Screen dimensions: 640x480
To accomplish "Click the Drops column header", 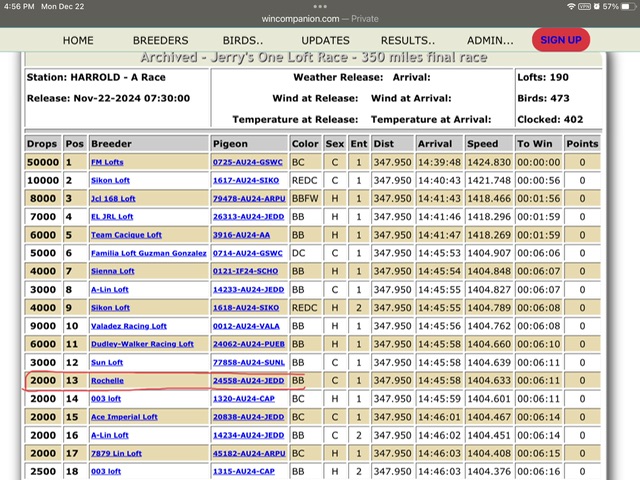I will click(43, 143).
